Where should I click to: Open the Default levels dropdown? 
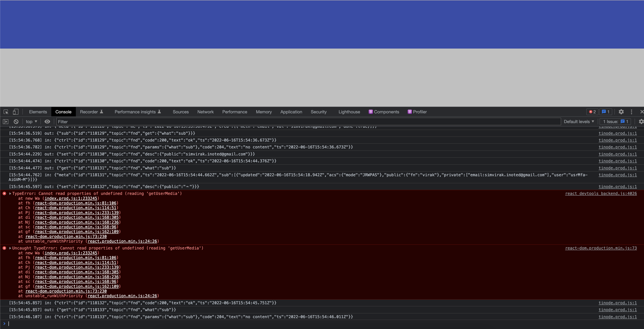point(579,122)
